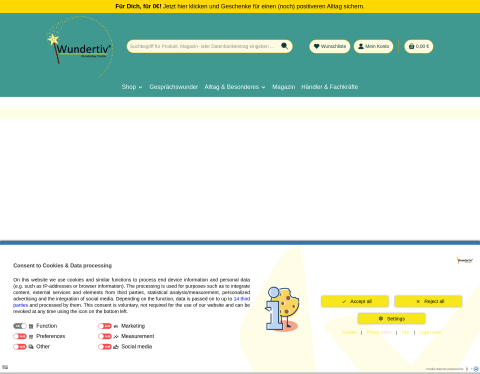The image size is (480, 374).
Task: Click the cookie mascot illustration
Action: [282, 309]
